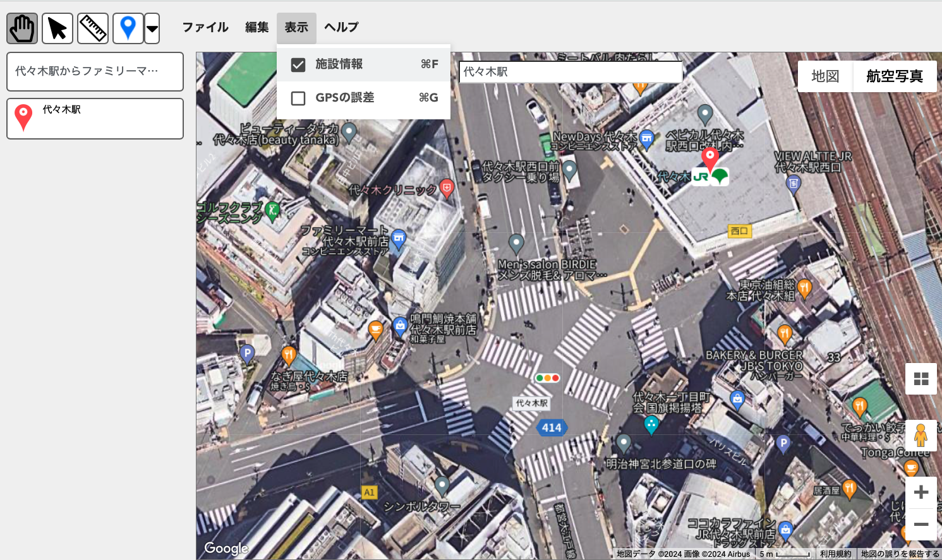This screenshot has height=560, width=942.
Task: Select the 代々木駅 item in sidebar list
Action: click(x=95, y=118)
